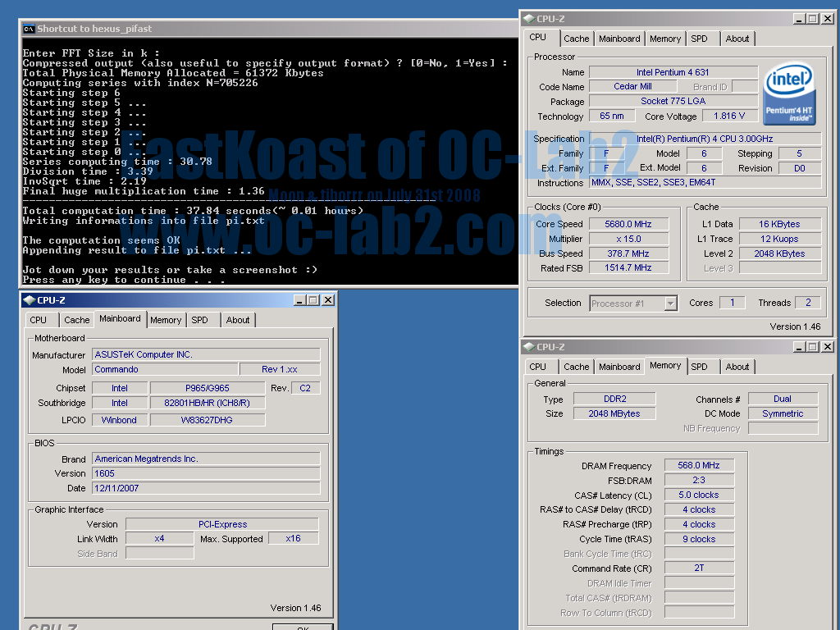Click Manufacturer field ASUSTeK Computer INC.
The width and height of the screenshot is (840, 630).
point(206,354)
